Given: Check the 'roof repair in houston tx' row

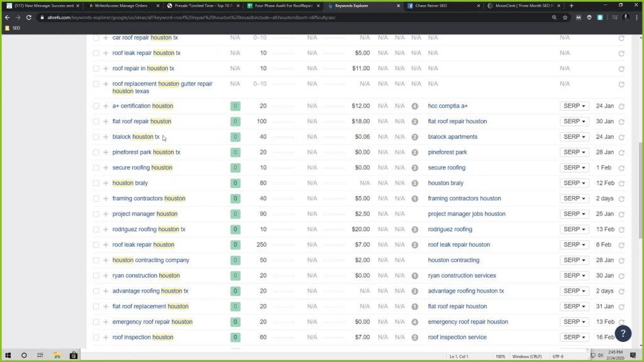Looking at the screenshot, I should [96, 69].
